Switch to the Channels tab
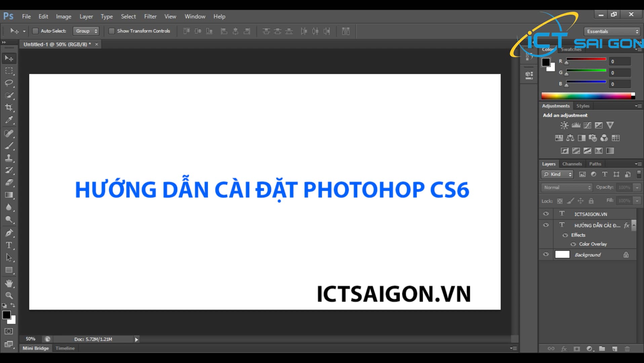The width and height of the screenshot is (644, 363). coord(572,164)
